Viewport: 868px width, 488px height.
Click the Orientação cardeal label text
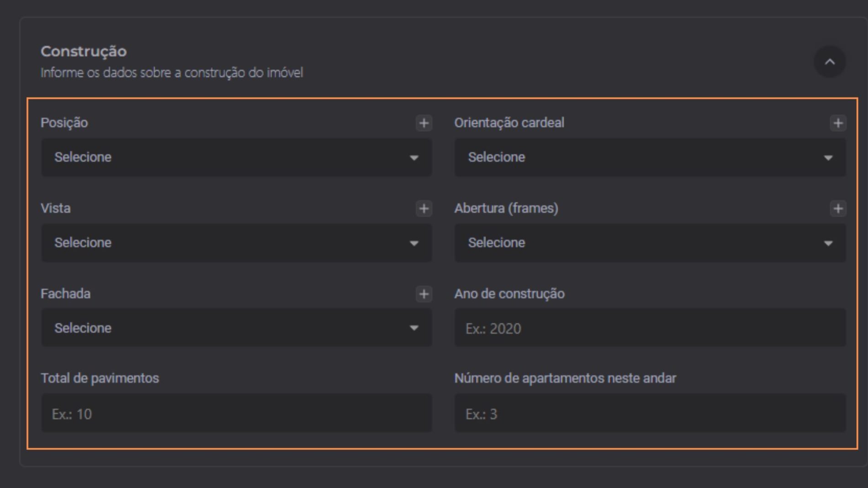coord(509,122)
